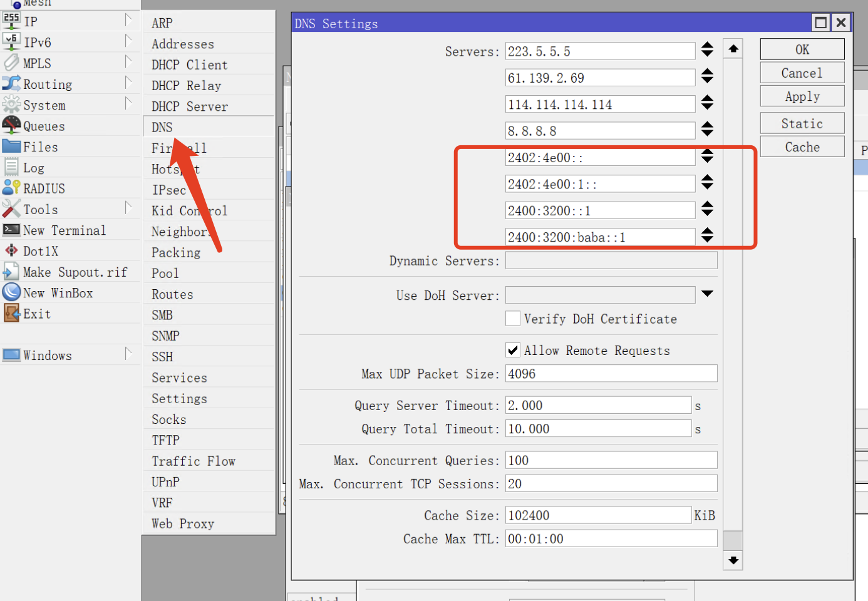Image resolution: width=868 pixels, height=601 pixels.
Task: Click the Tools wrench icon
Action: tap(11, 209)
